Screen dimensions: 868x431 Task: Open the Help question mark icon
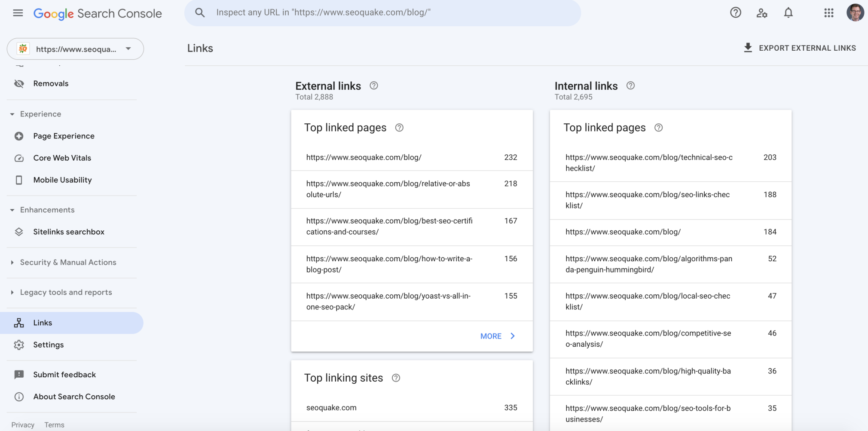point(736,12)
